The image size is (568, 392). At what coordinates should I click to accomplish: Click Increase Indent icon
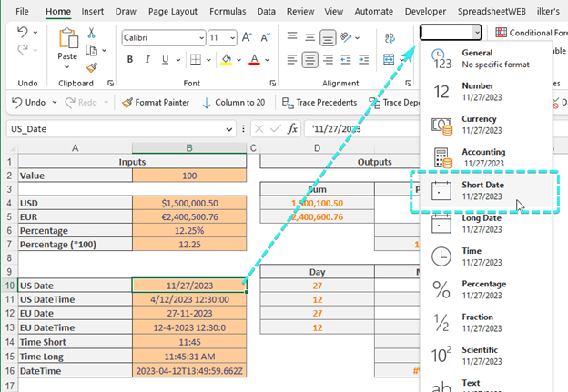click(364, 59)
